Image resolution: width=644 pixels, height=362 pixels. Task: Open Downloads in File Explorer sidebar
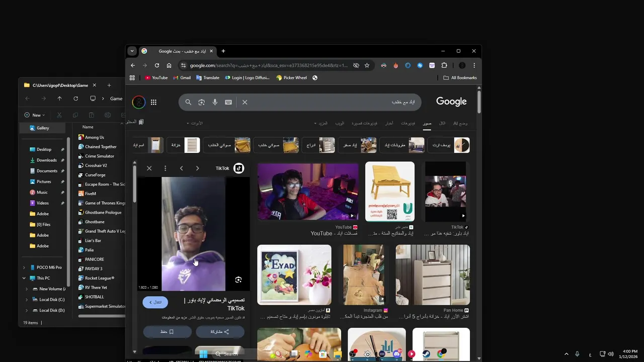click(x=46, y=160)
